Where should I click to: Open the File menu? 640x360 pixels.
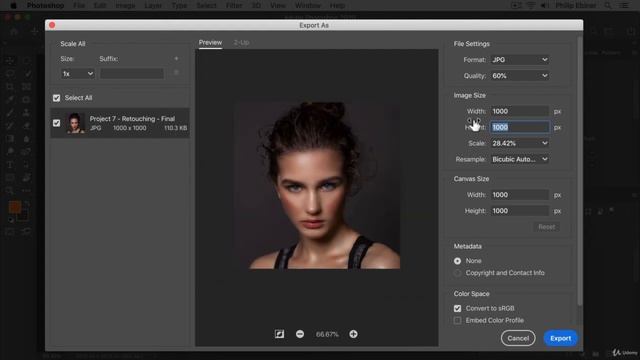(79, 5)
